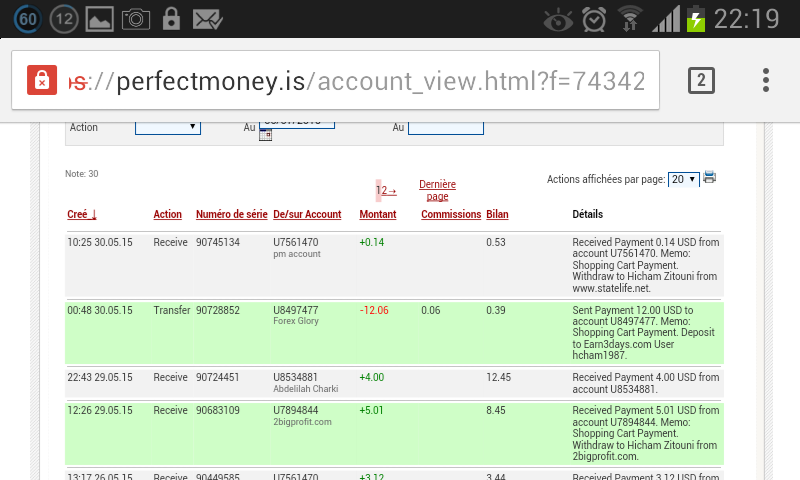Tap the alarm clock status icon
The image size is (800, 480).
[594, 18]
